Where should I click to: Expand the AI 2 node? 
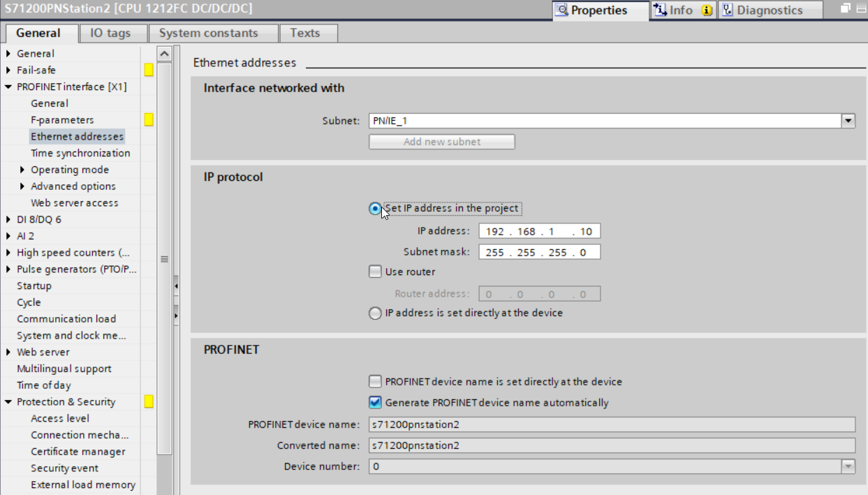tap(9, 236)
